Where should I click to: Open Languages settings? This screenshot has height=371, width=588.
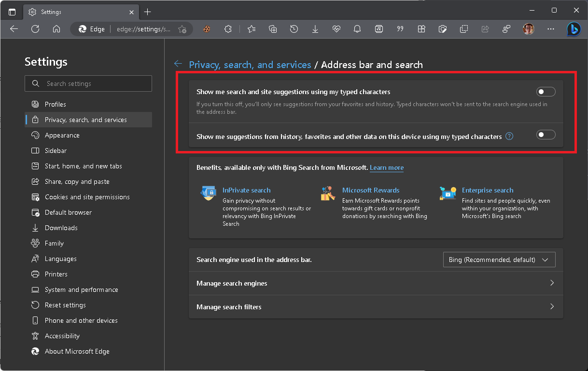coord(88,259)
